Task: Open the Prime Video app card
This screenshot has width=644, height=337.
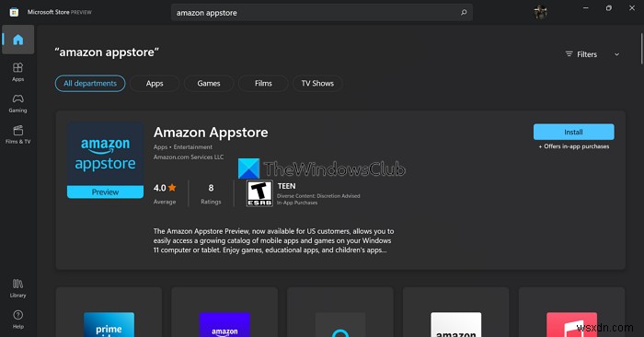Action: click(109, 312)
